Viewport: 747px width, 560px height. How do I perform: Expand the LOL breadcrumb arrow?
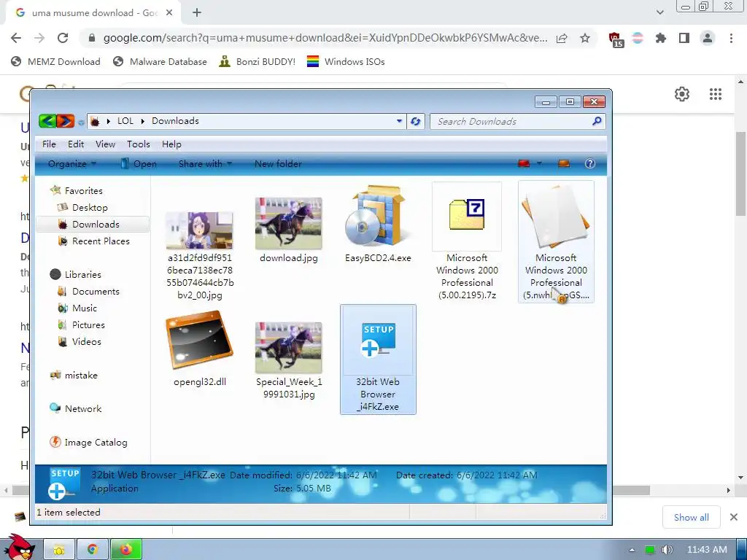[142, 121]
